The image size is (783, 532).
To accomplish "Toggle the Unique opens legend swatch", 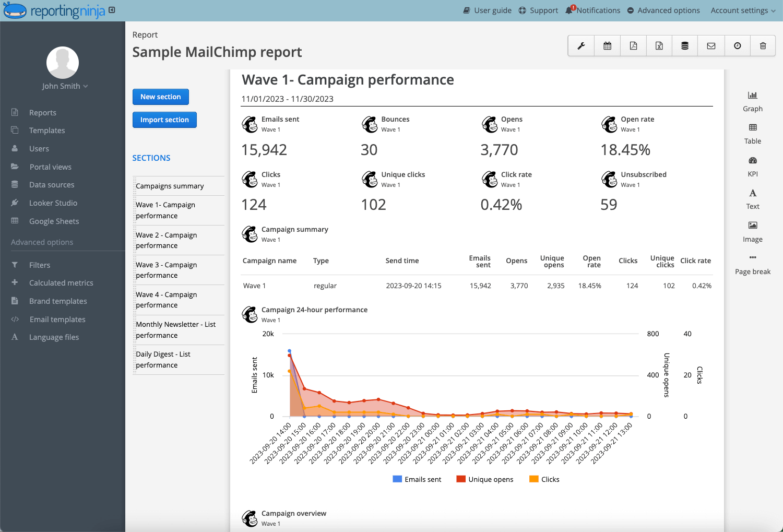I will (x=461, y=479).
